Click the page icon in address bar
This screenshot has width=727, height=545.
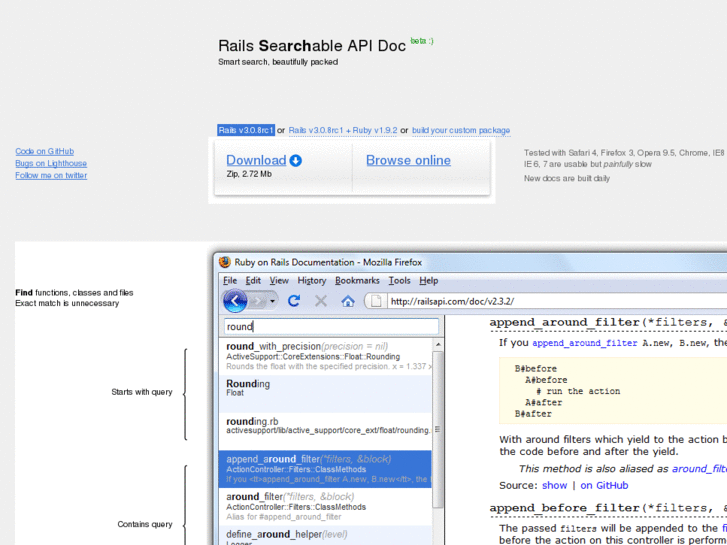[x=376, y=301]
